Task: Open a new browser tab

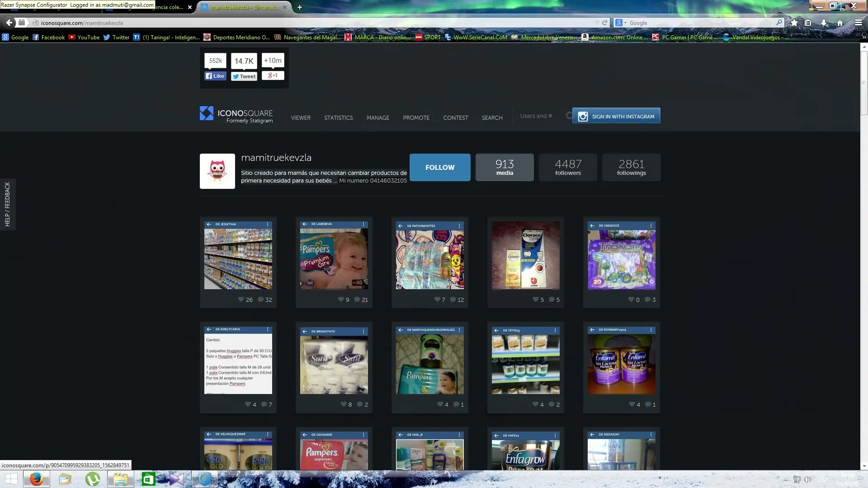Action: (x=300, y=7)
